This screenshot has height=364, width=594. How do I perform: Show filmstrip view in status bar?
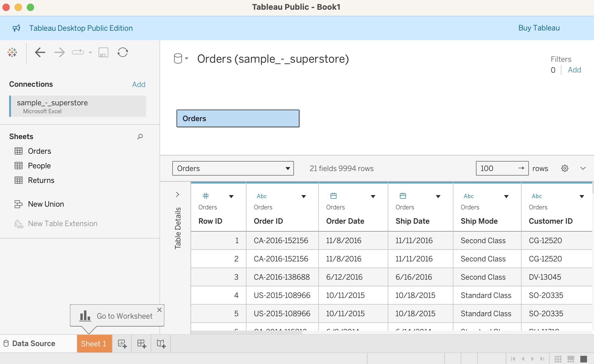(x=571, y=359)
